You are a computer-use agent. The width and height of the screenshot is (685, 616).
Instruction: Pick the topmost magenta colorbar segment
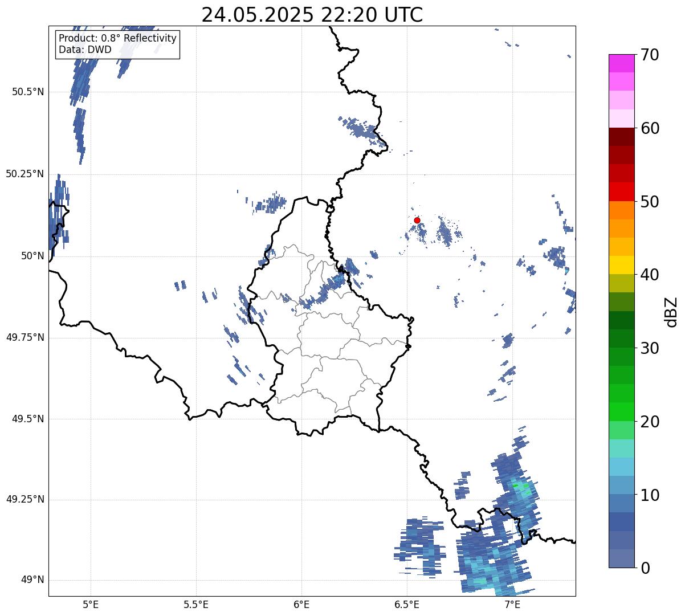click(x=621, y=63)
